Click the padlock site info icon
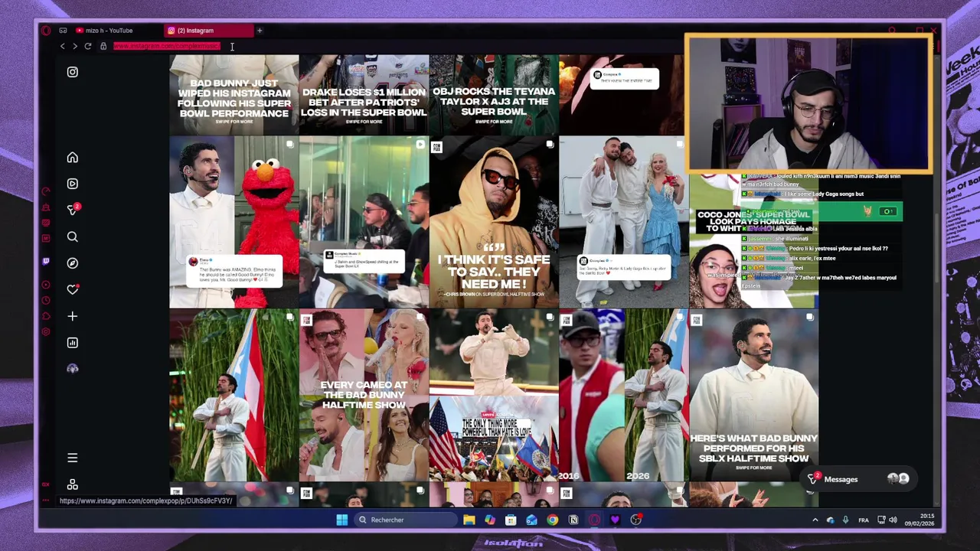The image size is (980, 551). pyautogui.click(x=103, y=47)
